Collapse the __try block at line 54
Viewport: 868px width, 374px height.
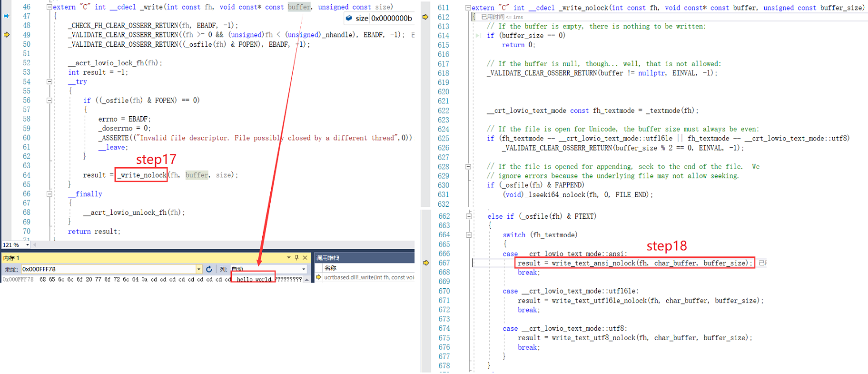point(49,82)
